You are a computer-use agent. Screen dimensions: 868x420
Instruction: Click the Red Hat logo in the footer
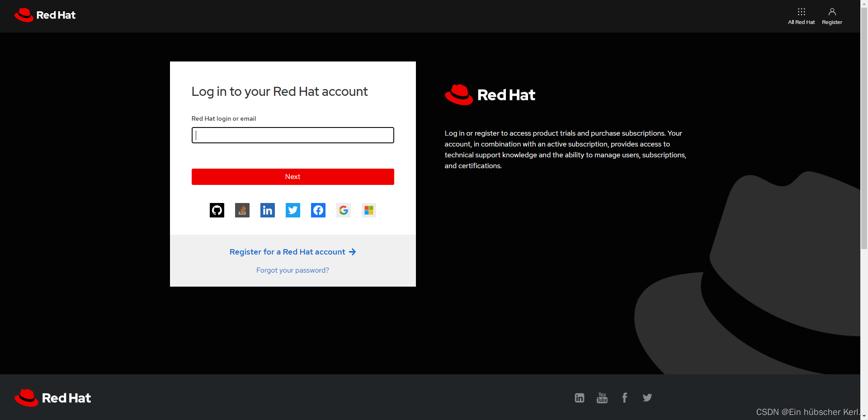pyautogui.click(x=52, y=398)
